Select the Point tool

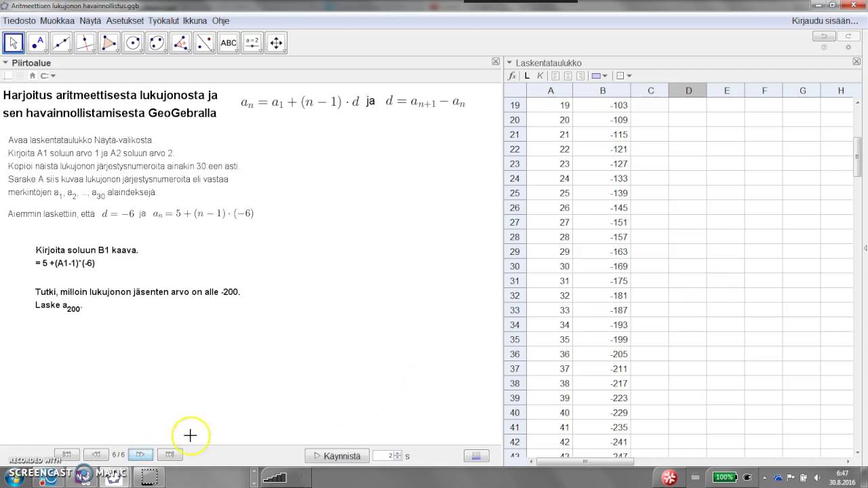tap(37, 43)
